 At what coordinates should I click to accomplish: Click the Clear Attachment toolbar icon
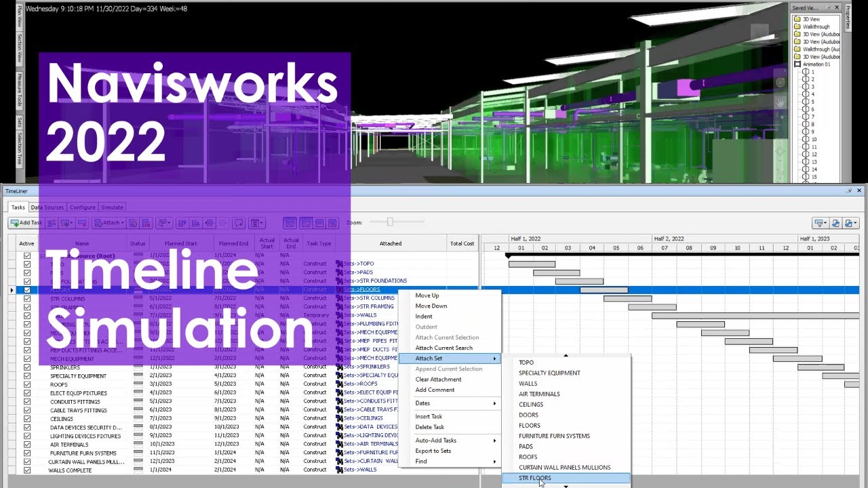point(146,223)
